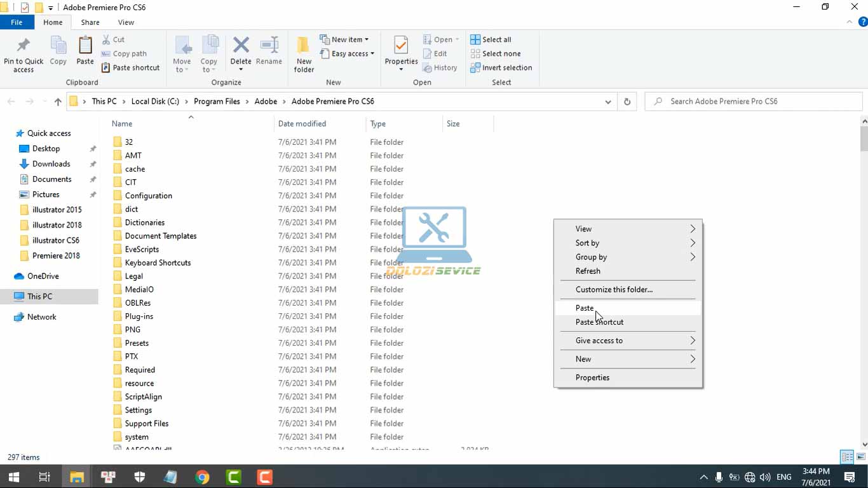Click the Refresh icon beside the address bar

click(x=627, y=101)
